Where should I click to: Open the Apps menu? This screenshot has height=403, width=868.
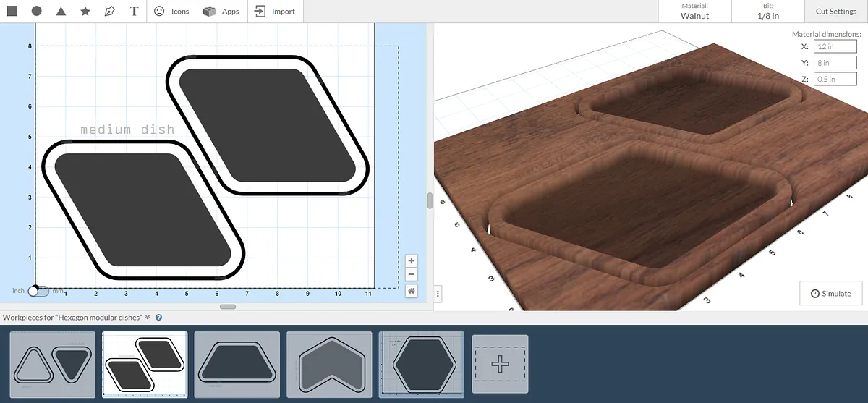(221, 12)
